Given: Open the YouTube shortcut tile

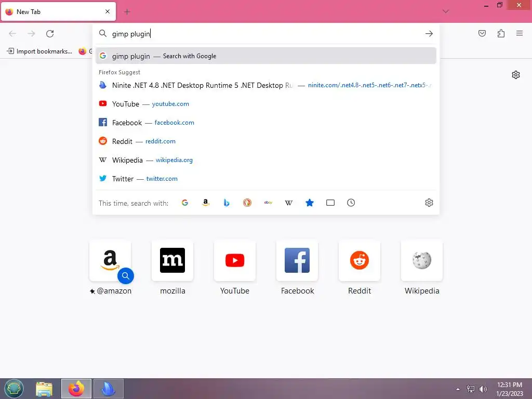Looking at the screenshot, I should 235,267.
